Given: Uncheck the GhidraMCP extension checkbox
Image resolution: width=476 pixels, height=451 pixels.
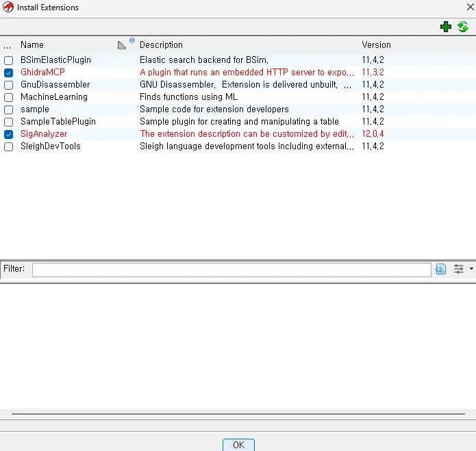Looking at the screenshot, I should click(x=8, y=73).
